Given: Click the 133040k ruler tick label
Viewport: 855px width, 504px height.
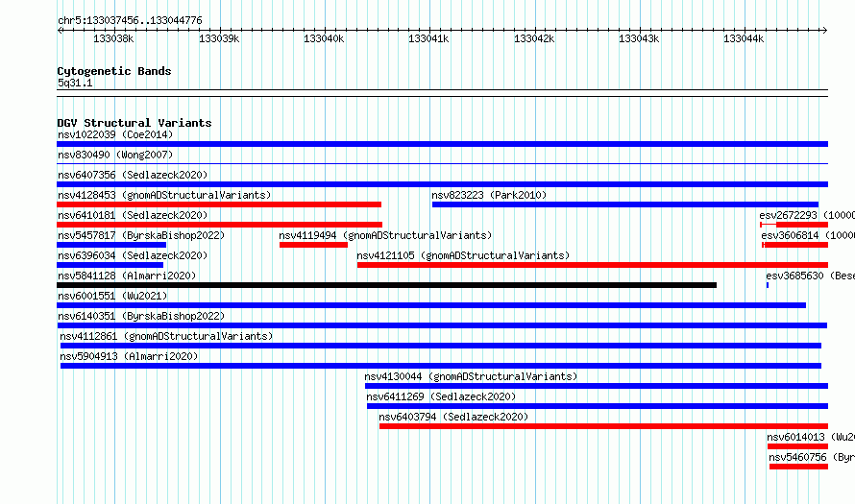Looking at the screenshot, I should [324, 38].
